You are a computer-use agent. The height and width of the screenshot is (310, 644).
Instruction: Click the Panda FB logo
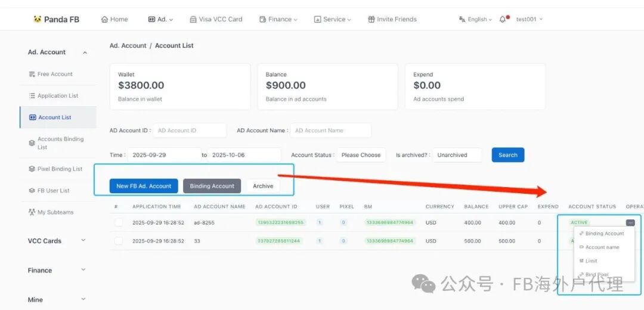click(x=56, y=19)
